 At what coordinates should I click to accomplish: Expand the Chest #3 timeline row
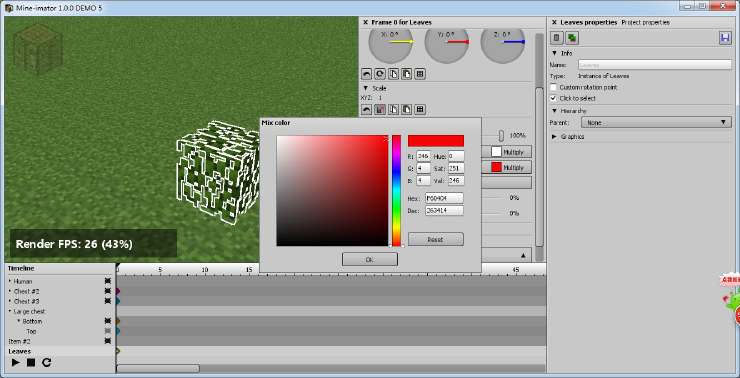click(x=10, y=301)
